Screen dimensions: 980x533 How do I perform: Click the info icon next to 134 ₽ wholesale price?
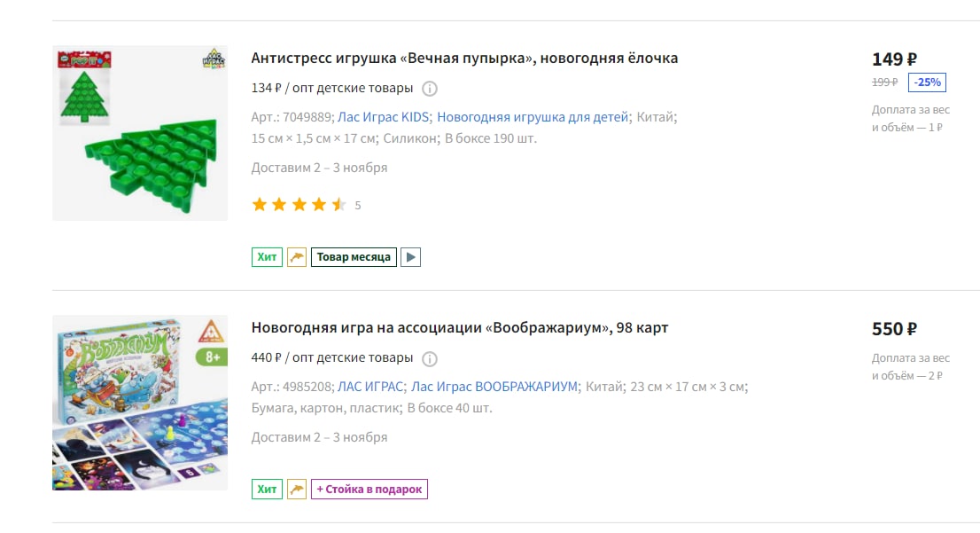430,89
